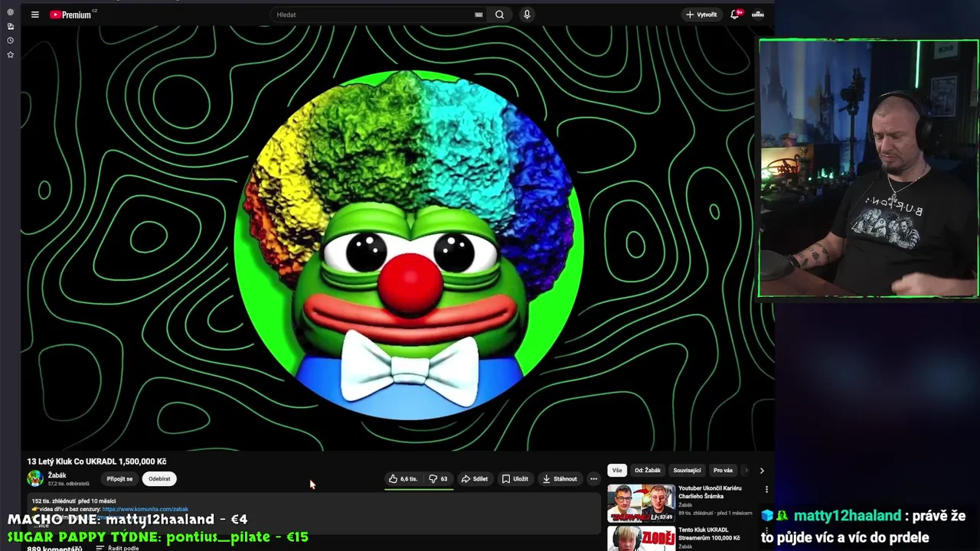The height and width of the screenshot is (551, 980).
Task: Open title Youtuber Ukončil Kariéru Charlieho Šrámka
Action: [710, 492]
